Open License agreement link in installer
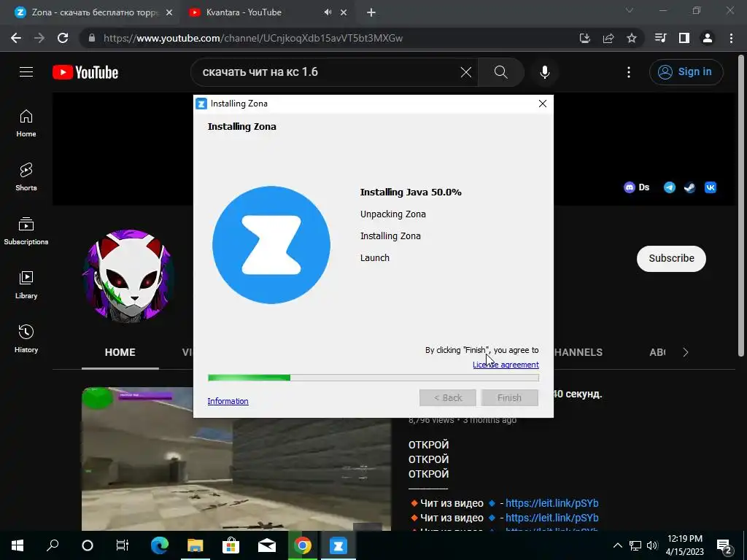This screenshot has width=747, height=560. click(x=506, y=365)
